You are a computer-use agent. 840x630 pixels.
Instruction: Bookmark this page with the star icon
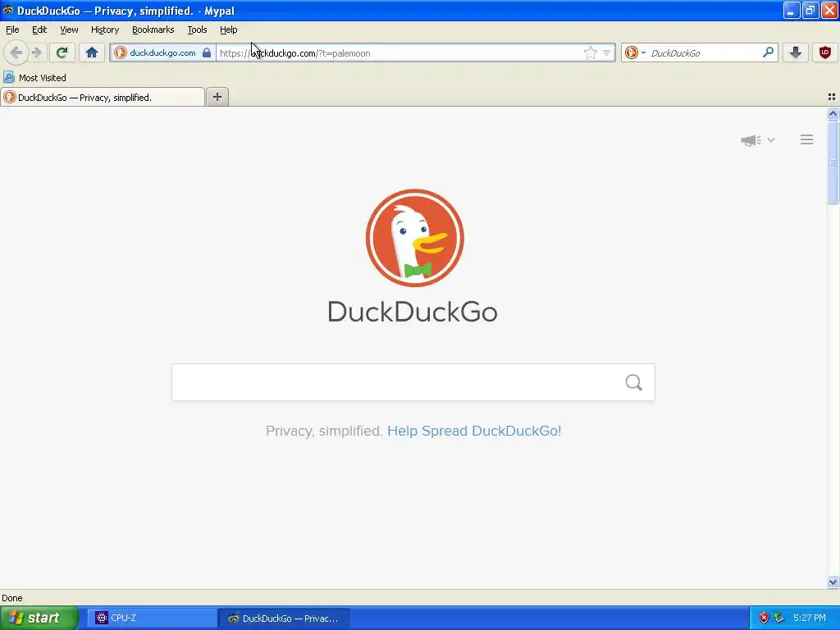point(590,52)
